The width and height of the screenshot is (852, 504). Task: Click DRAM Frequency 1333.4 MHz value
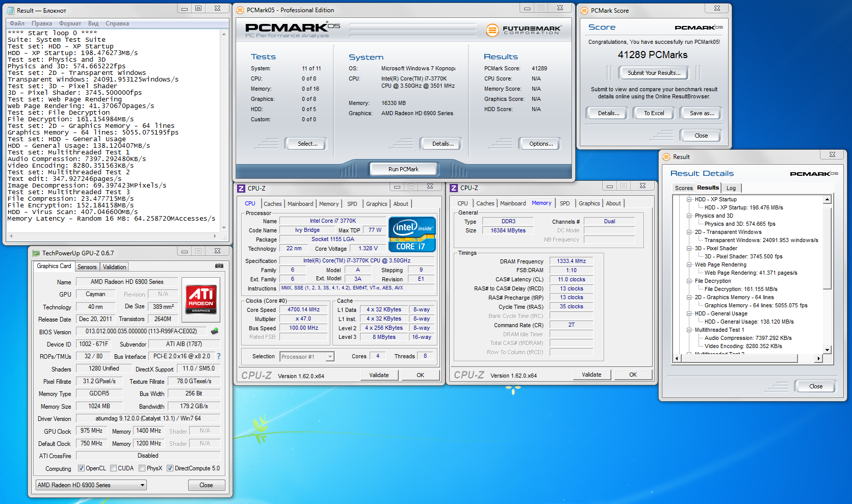pos(571,261)
